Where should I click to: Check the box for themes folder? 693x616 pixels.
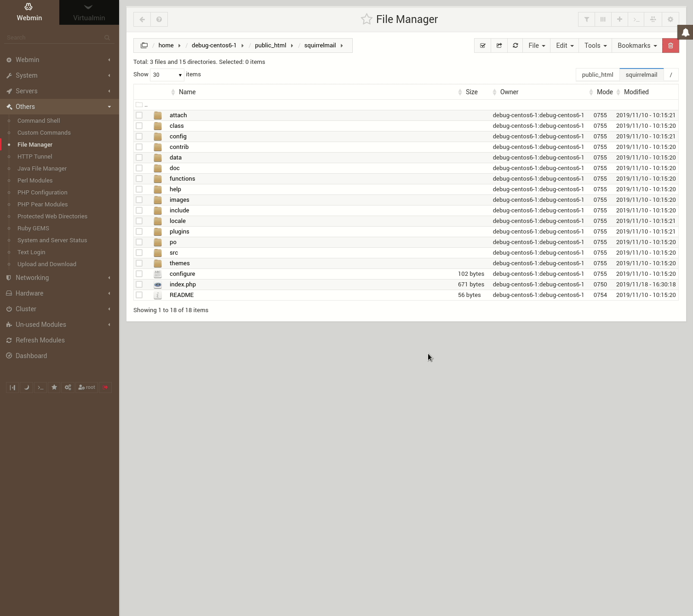(139, 263)
